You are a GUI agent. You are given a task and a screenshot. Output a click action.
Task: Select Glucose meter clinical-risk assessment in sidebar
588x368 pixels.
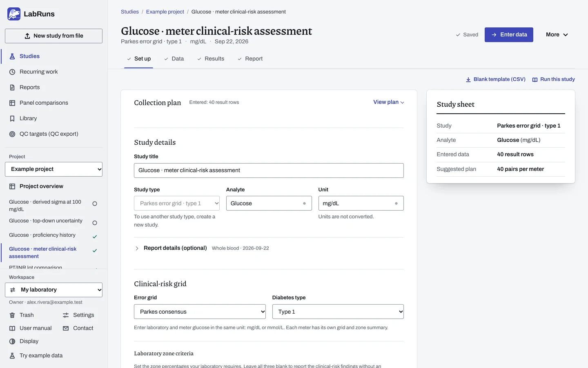(x=53, y=253)
